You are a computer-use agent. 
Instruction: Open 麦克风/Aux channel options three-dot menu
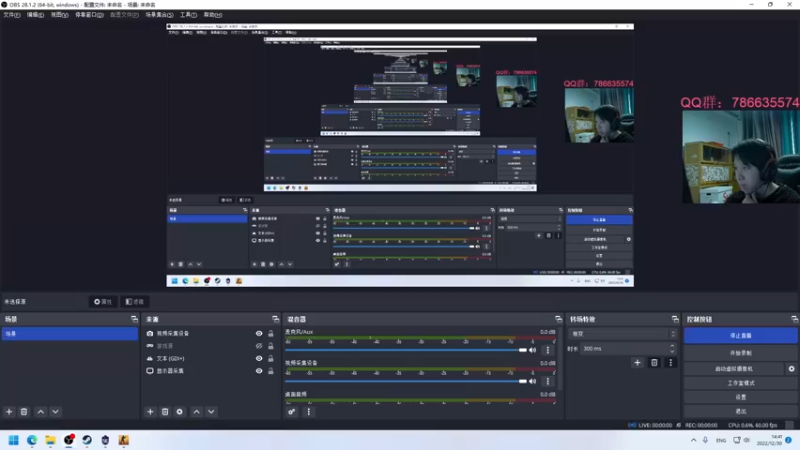coord(547,350)
